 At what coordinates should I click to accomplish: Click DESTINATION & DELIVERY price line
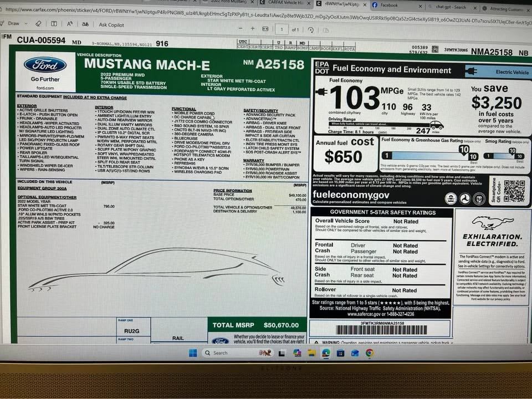point(259,211)
